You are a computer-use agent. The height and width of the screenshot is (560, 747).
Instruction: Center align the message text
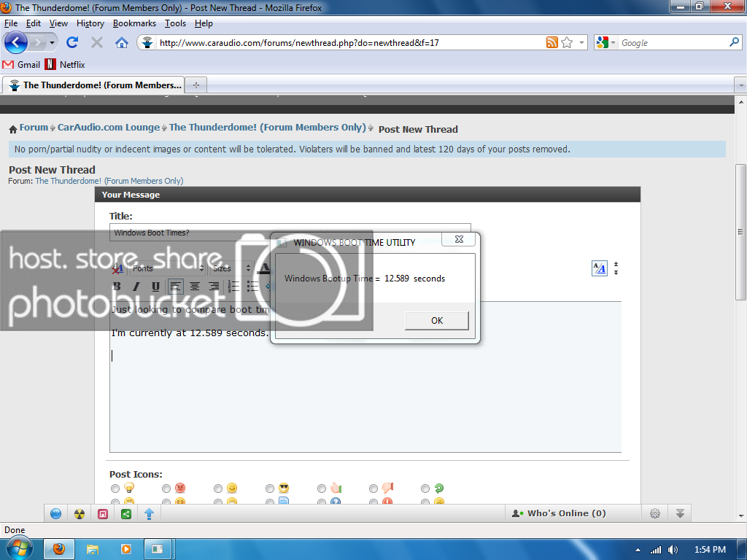click(195, 286)
